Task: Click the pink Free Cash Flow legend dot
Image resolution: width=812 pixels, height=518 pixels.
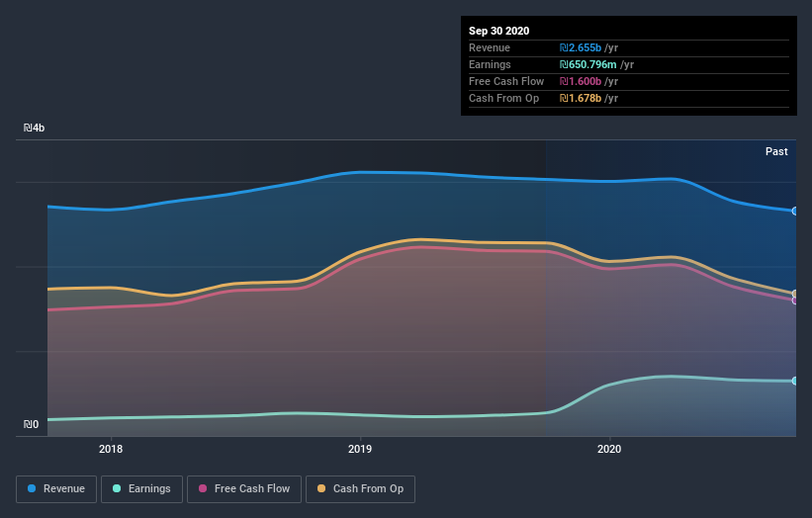Action: (203, 488)
